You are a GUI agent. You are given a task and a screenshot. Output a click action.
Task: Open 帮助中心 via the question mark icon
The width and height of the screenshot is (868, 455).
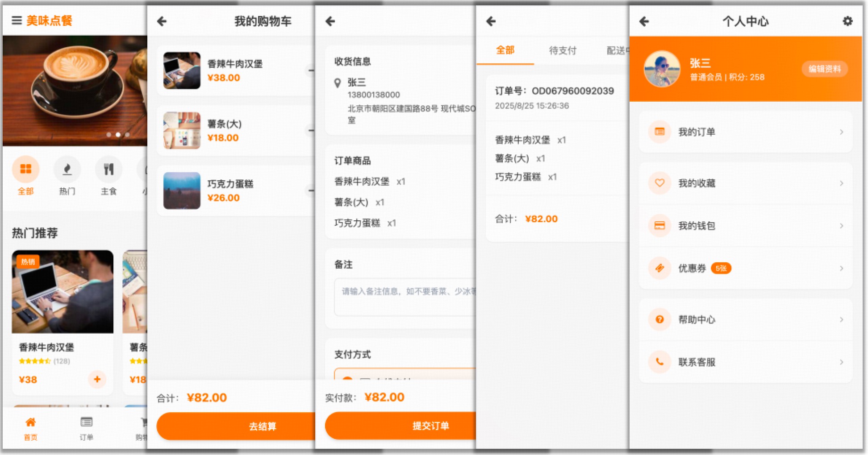point(659,319)
